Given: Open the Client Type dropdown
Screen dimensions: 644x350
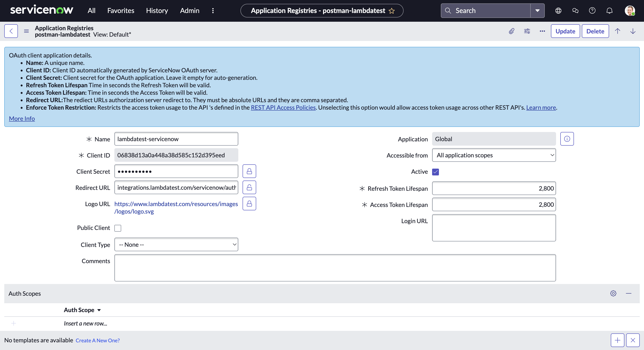Looking at the screenshot, I should coord(176,244).
